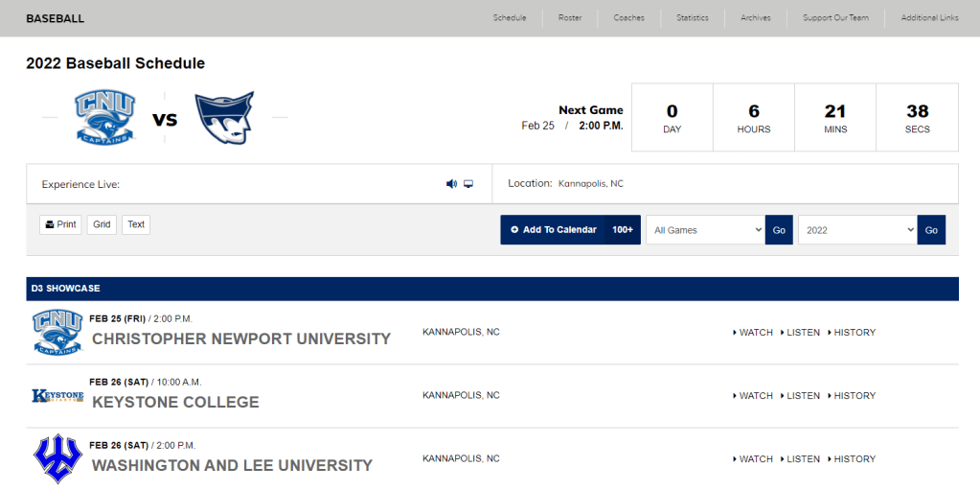Switch to Grid view
The image size is (980, 490).
(102, 224)
